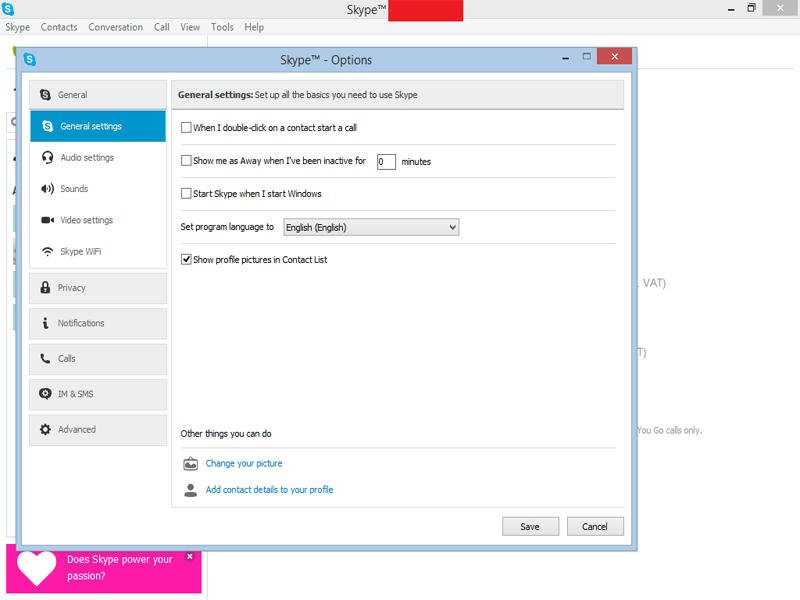Screen dimensions: 800x600
Task: Toggle Show me as Away when inactive
Action: tap(186, 161)
